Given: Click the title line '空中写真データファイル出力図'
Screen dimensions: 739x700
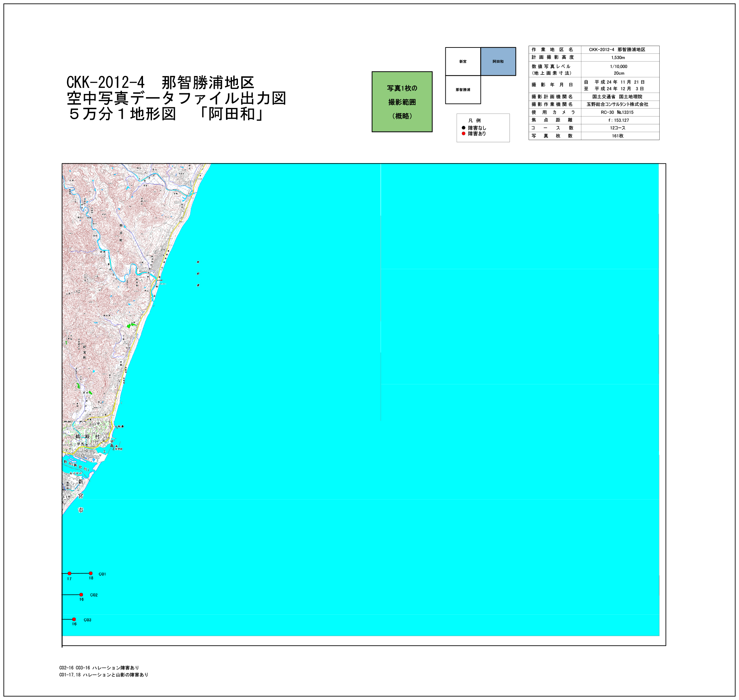Looking at the screenshot, I should [x=177, y=98].
